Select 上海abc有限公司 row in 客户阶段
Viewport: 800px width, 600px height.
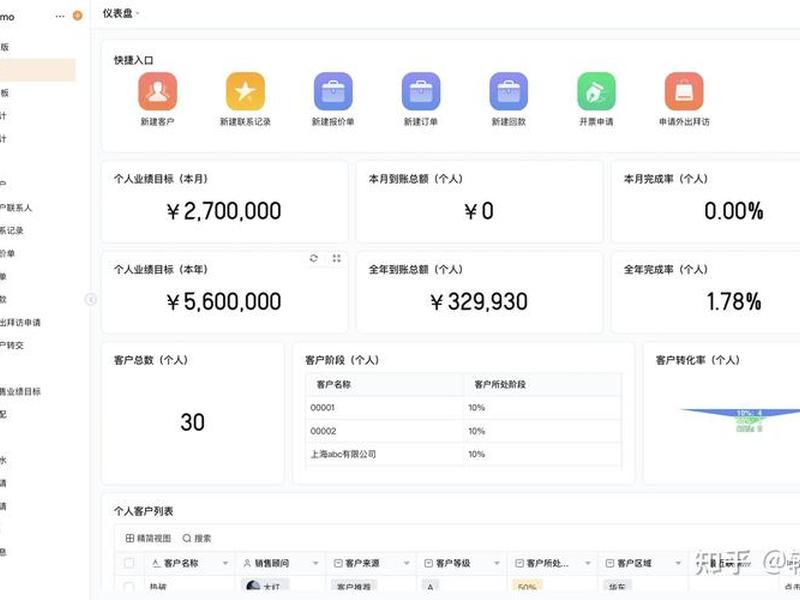(463, 454)
